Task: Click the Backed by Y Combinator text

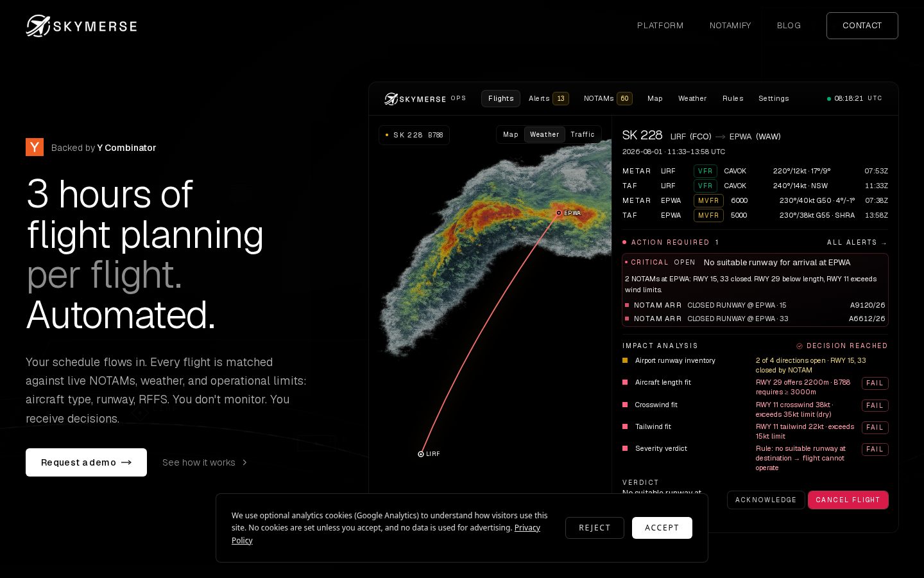Action: point(103,148)
